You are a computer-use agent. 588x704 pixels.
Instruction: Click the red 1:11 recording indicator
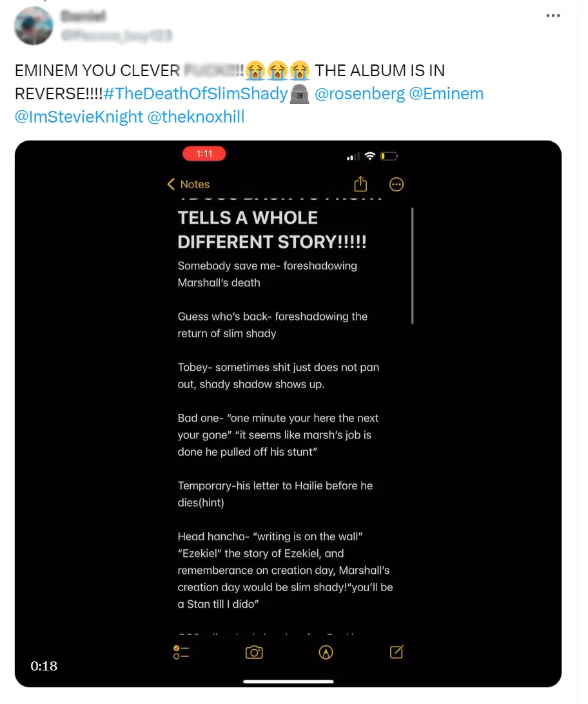coord(204,154)
